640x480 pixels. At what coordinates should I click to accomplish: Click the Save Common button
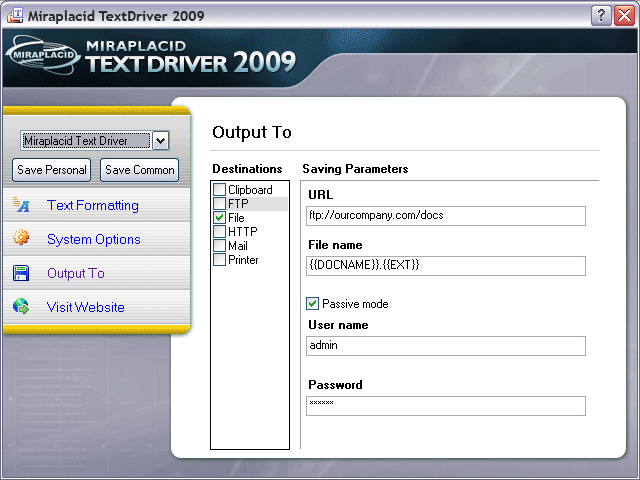(140, 170)
